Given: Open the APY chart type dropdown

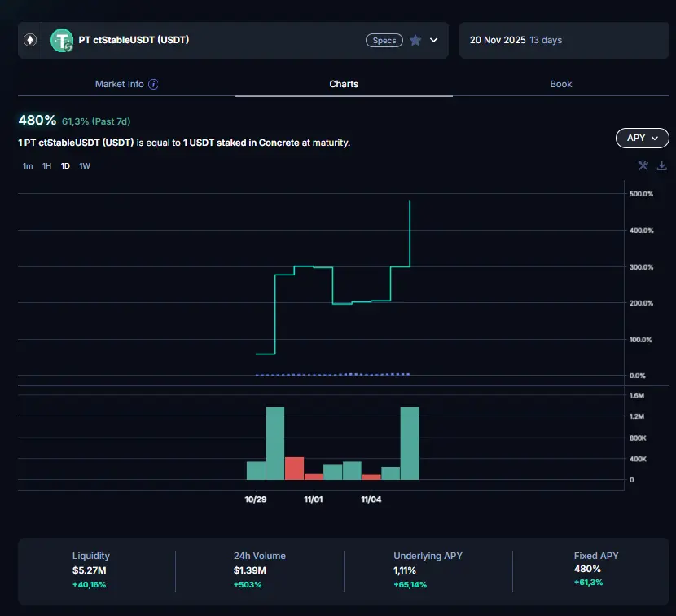Looking at the screenshot, I should point(642,138).
